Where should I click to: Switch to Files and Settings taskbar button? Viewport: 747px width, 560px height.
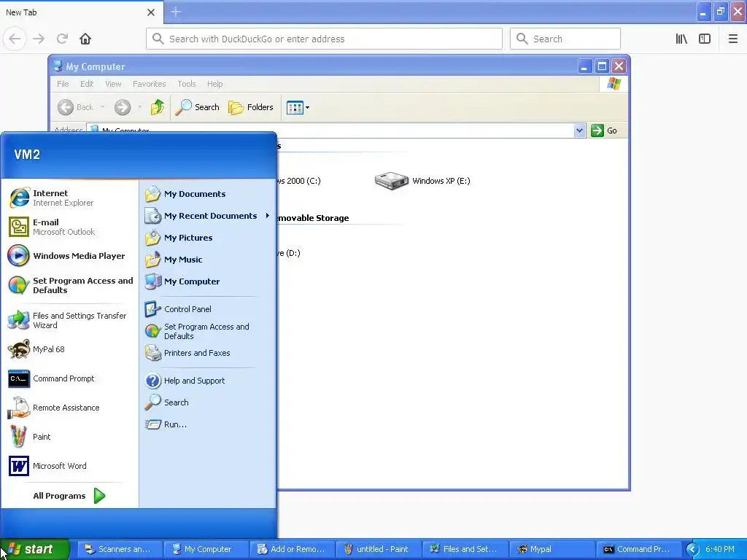point(465,549)
